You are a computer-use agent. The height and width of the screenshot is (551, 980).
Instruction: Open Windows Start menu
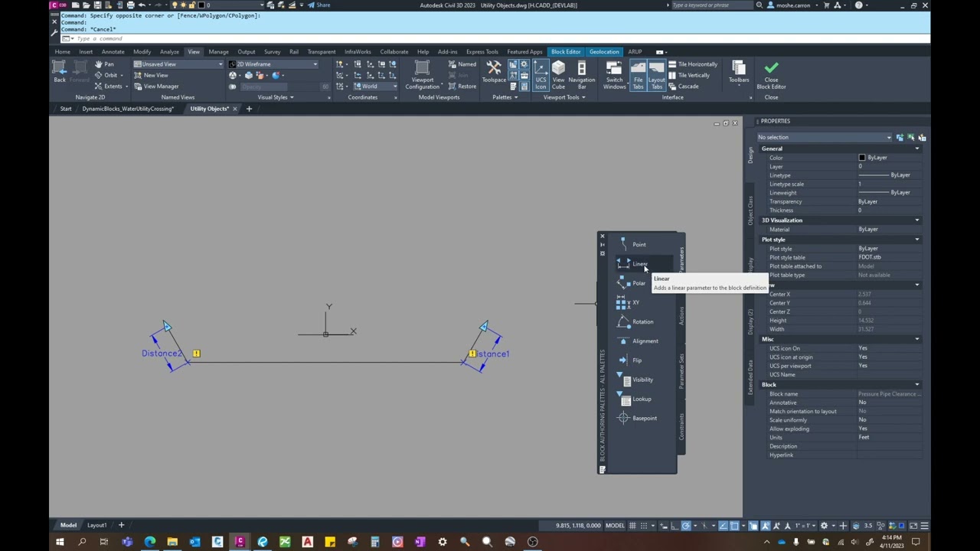click(x=60, y=542)
